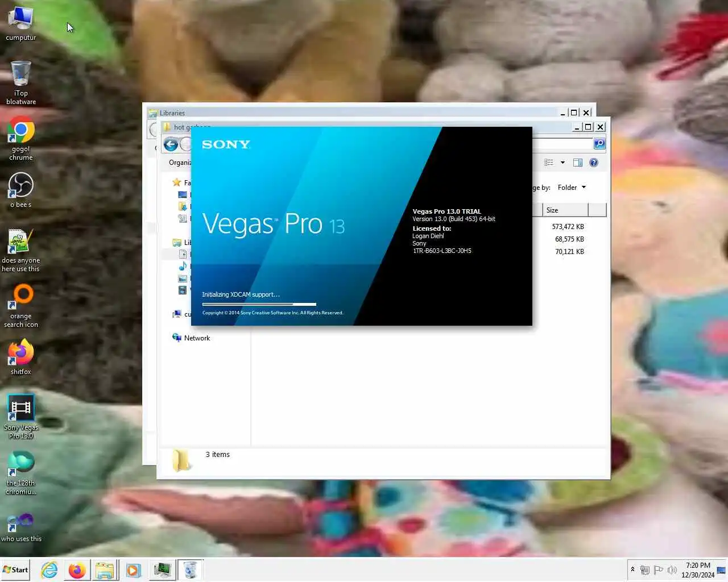Click the Start button
The width and height of the screenshot is (728, 582).
tap(15, 569)
